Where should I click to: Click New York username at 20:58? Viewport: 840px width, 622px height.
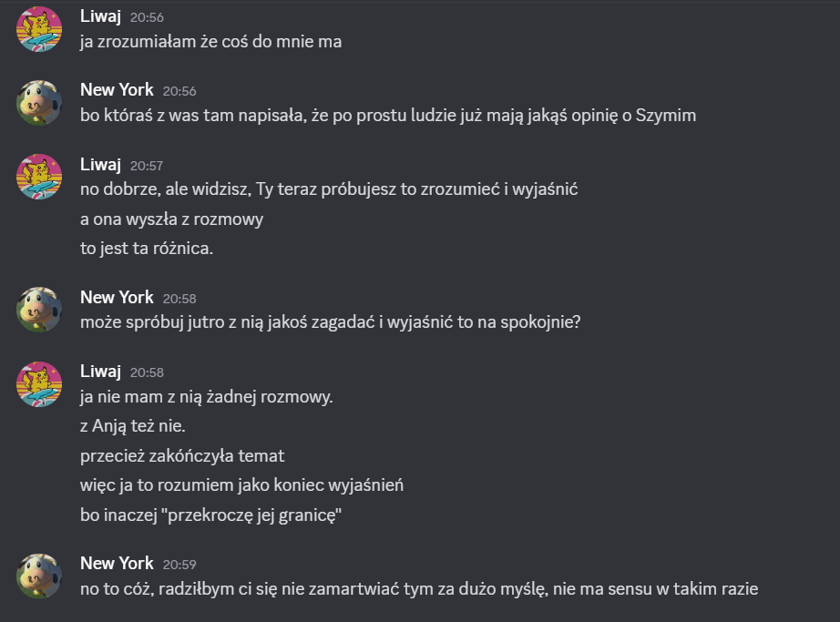coord(117,297)
